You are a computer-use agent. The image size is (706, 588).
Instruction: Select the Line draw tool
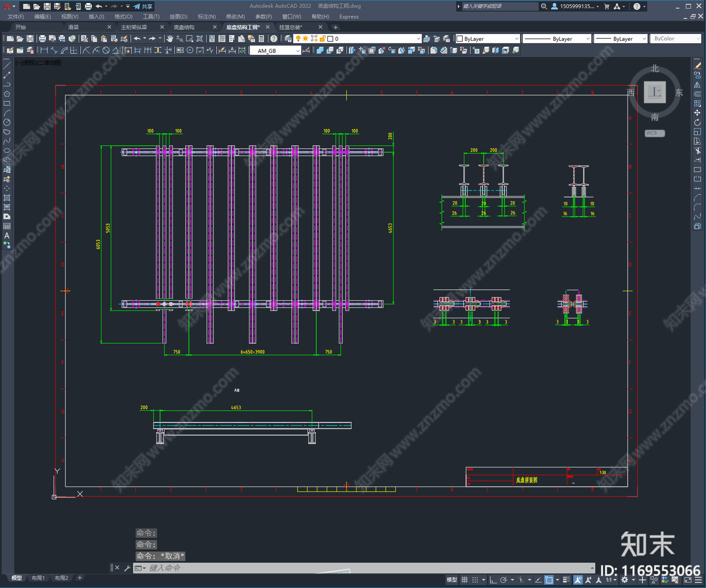[7, 65]
